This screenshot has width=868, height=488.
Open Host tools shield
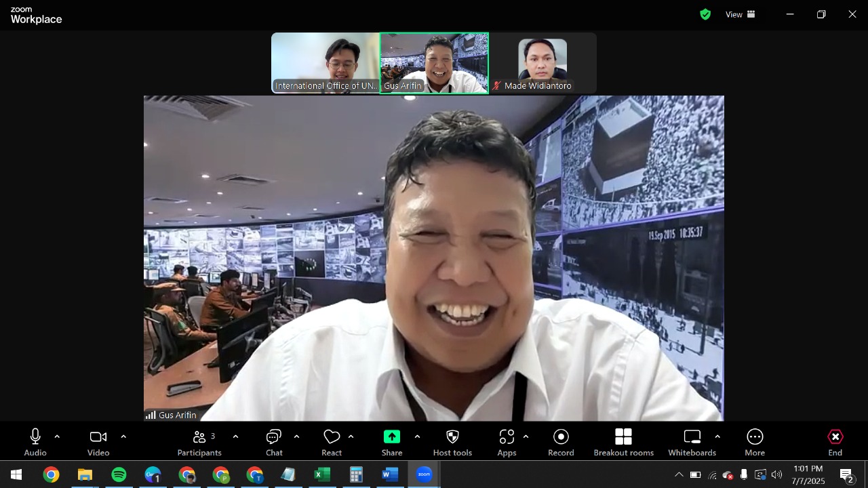(452, 443)
